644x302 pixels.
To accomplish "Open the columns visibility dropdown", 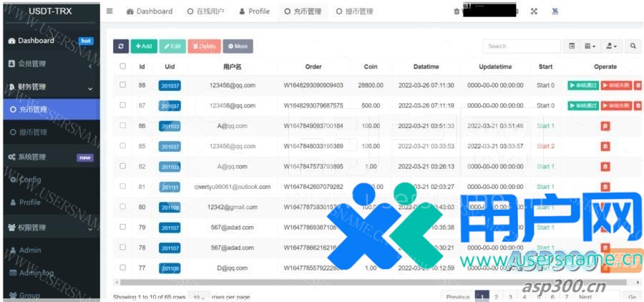I will click(590, 46).
